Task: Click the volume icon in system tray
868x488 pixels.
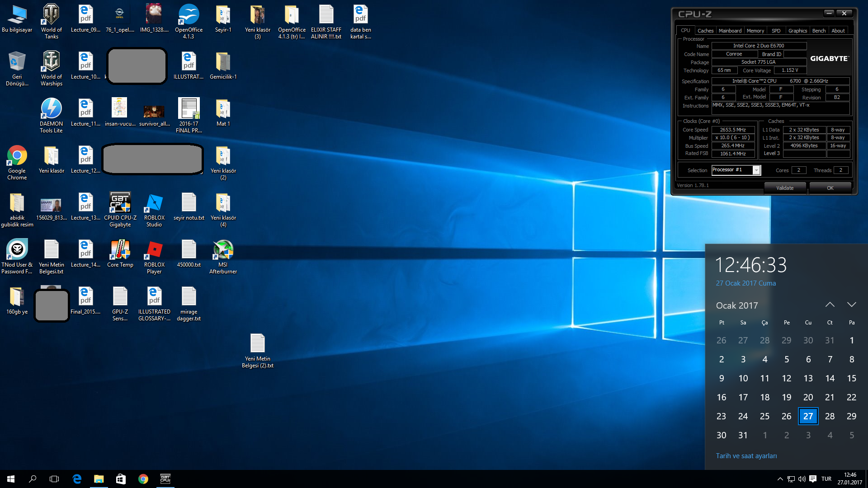Action: (x=802, y=479)
